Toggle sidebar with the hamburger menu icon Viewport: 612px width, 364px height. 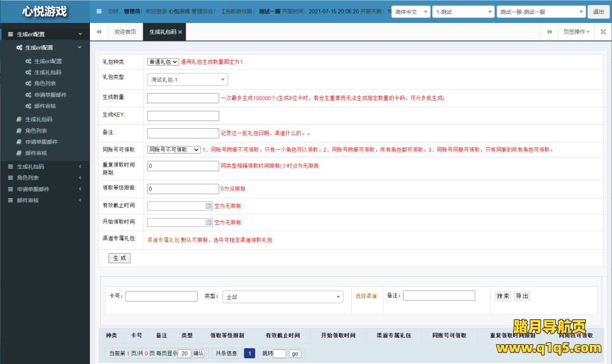point(98,11)
